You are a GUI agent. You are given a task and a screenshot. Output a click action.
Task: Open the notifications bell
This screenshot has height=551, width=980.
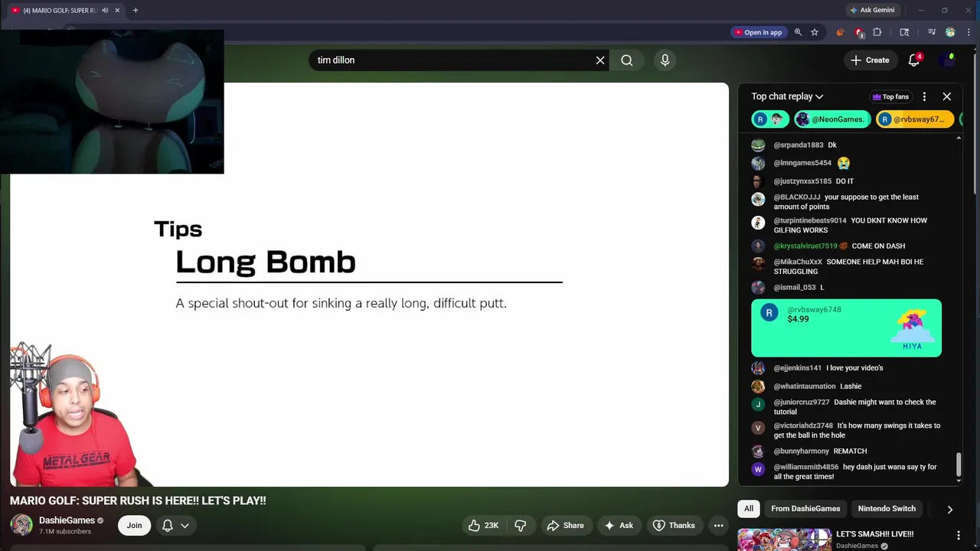913,60
